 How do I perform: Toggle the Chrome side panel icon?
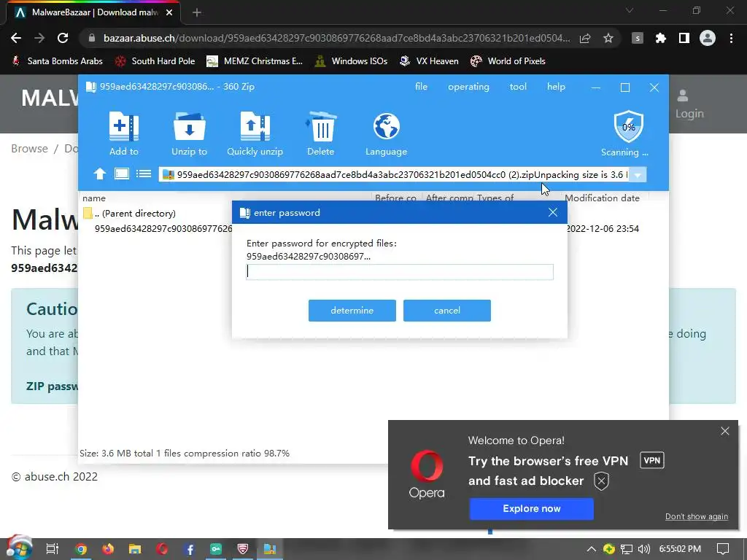pyautogui.click(x=684, y=38)
